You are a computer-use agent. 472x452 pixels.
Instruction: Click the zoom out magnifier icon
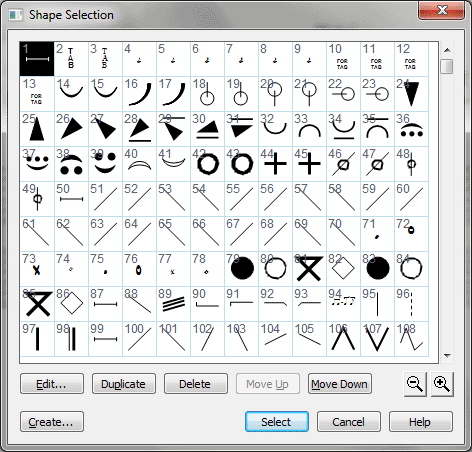[415, 384]
